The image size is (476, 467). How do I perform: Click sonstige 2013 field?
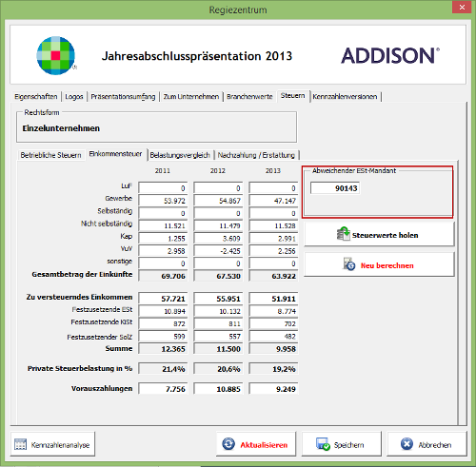point(273,263)
